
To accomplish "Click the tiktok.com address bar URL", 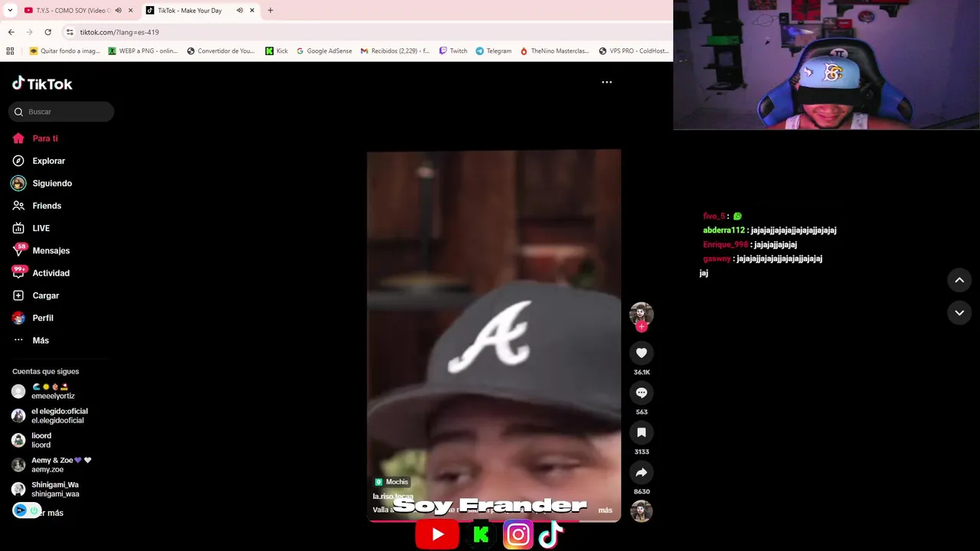I will click(119, 32).
